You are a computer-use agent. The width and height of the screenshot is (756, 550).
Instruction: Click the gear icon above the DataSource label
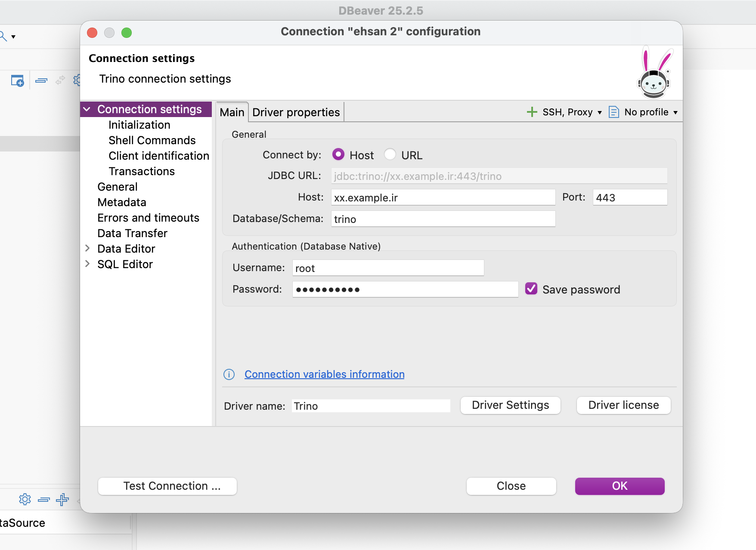tap(25, 499)
